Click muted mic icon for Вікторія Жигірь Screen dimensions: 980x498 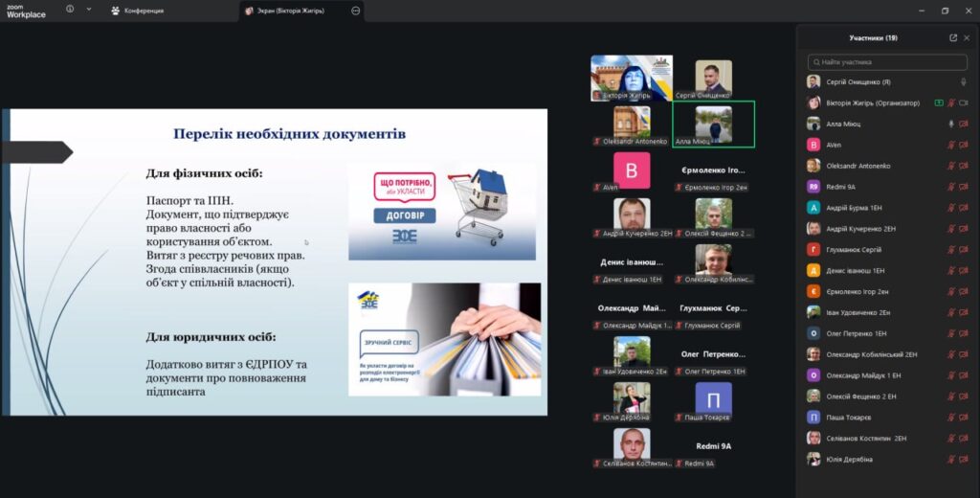tap(951, 103)
